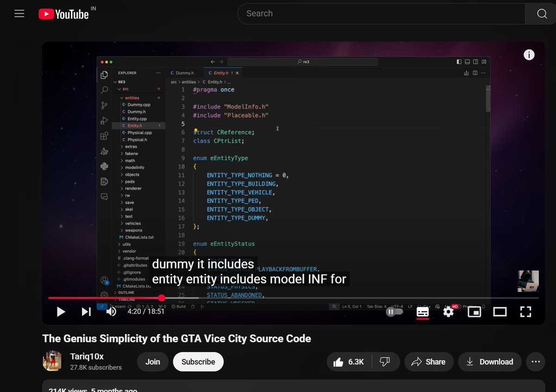Click 'Ln 5, Col 1' in status bar
Screen dimensions: 556x392
coord(352,307)
